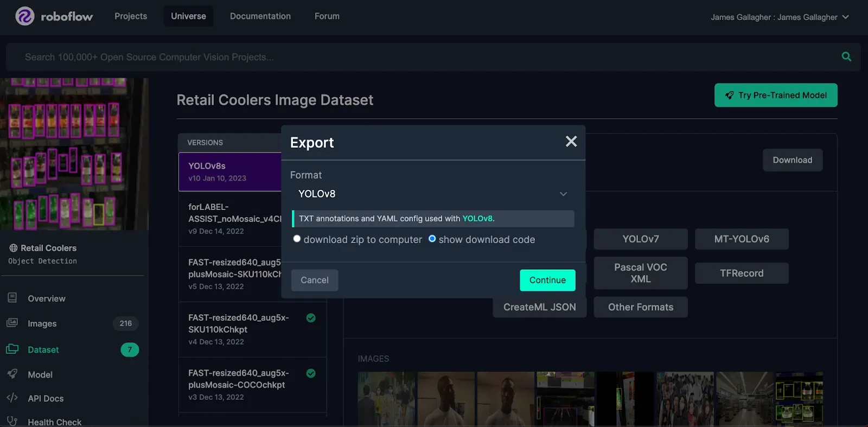Viewport: 868px width, 427px height.
Task: Go to Overview in sidebar
Action: [x=47, y=298]
